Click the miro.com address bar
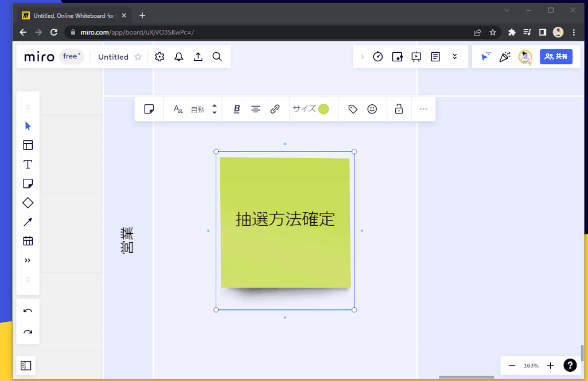Viewport: 588px width, 381px height. point(137,32)
